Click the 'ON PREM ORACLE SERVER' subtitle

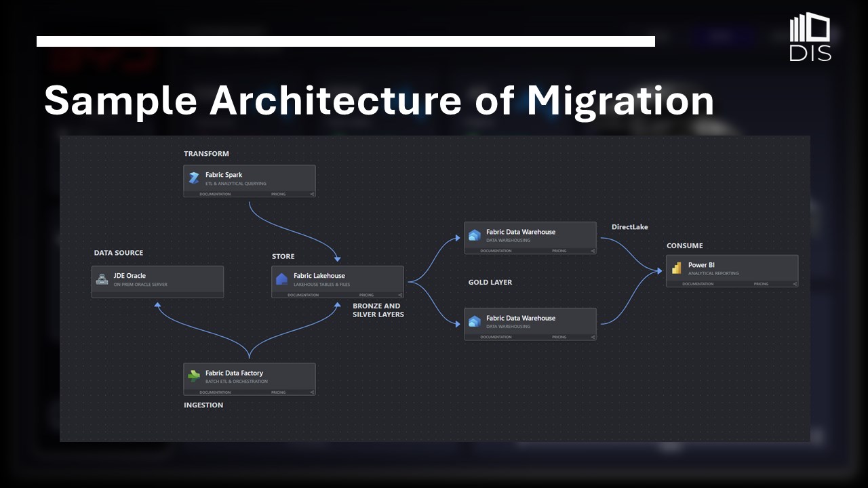[140, 285]
